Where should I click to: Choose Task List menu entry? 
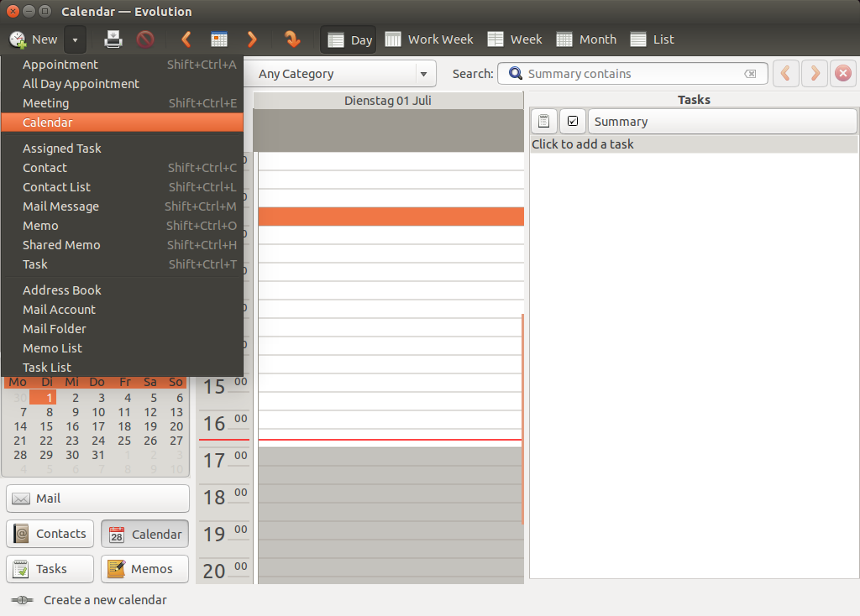[122, 368]
